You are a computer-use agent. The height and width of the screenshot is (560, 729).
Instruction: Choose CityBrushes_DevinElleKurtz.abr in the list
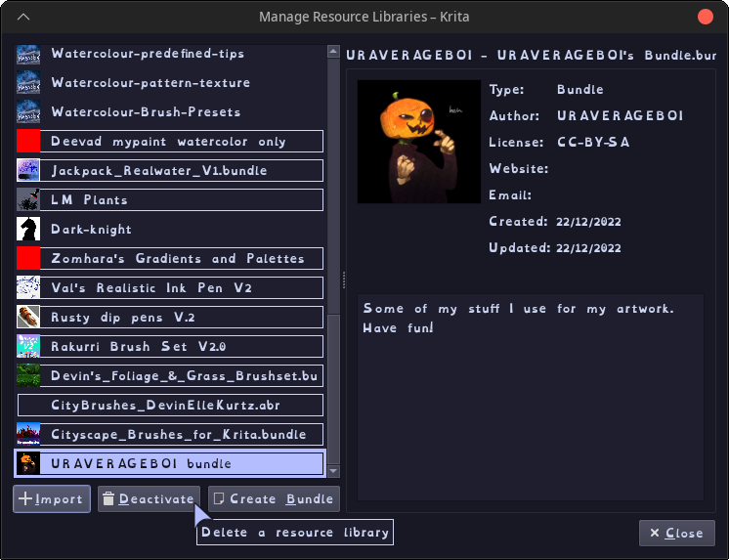170,405
